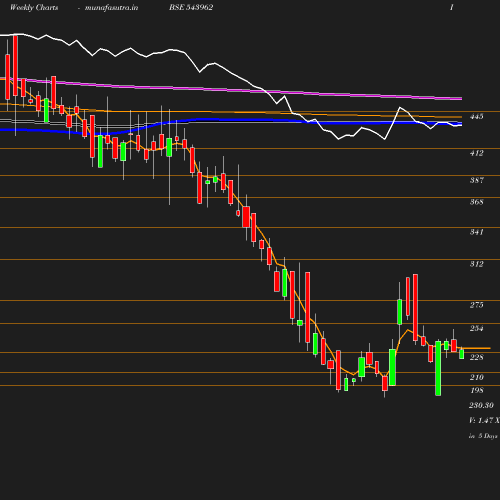Click the 387 price level label
The image size is (500, 500).
(x=477, y=180)
